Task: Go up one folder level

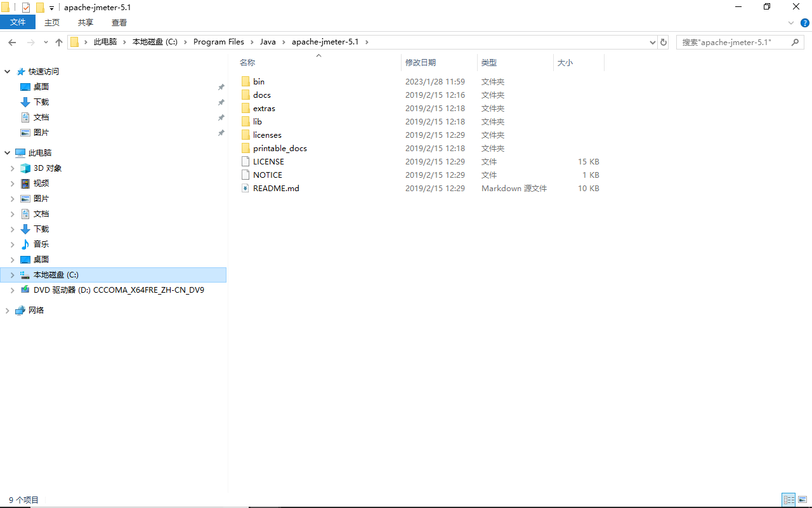Action: 59,42
